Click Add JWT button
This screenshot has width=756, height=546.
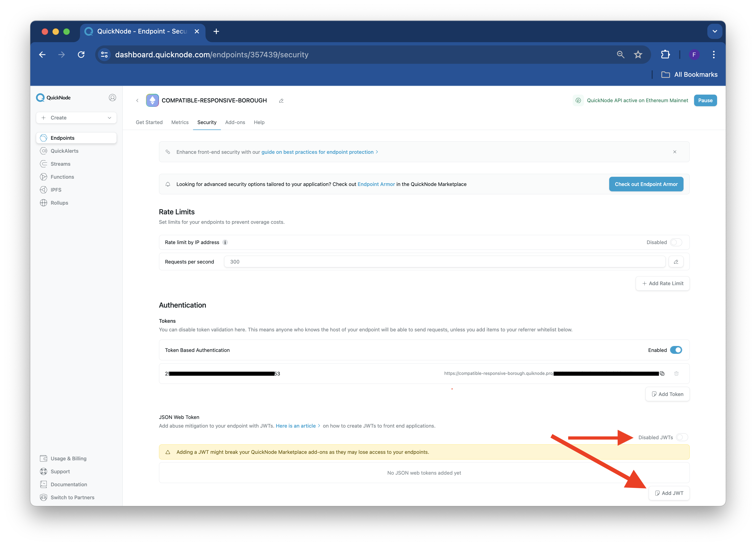click(669, 493)
